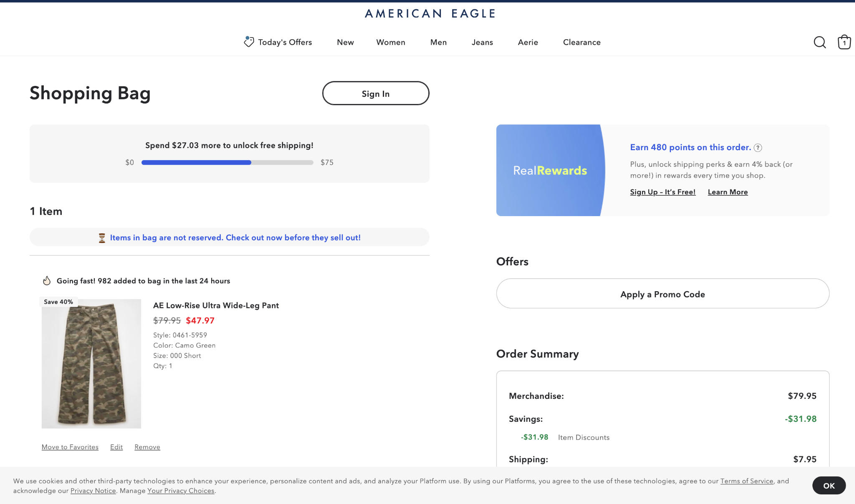Click the free shipping progress bar
The height and width of the screenshot is (504, 855).
pos(228,163)
